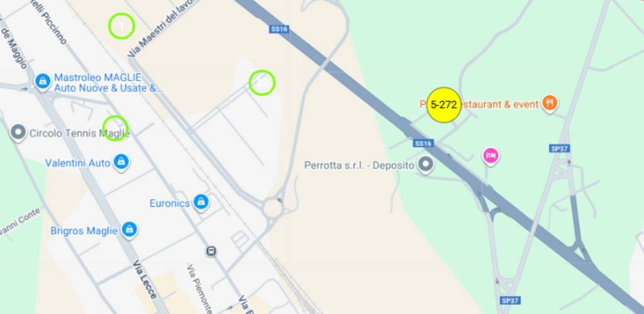Open the orange restaurant fork-and-knife pin

click(x=550, y=102)
